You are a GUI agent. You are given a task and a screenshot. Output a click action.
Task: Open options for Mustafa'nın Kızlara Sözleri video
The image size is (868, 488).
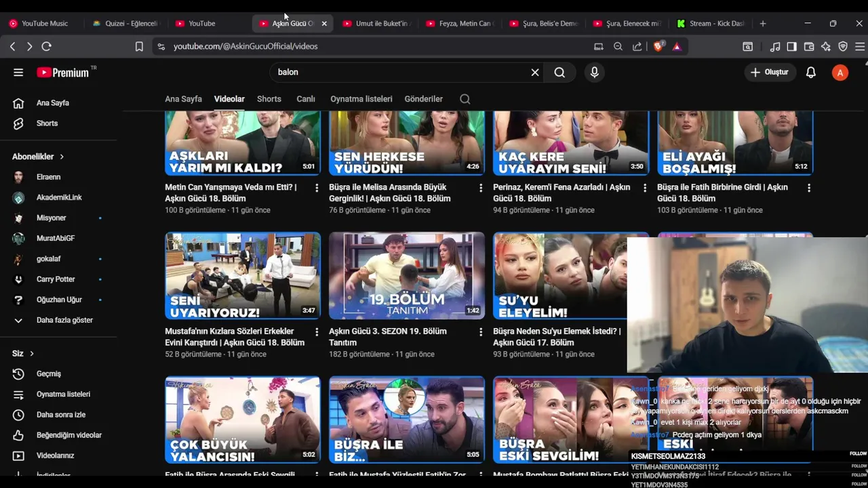coord(317,332)
